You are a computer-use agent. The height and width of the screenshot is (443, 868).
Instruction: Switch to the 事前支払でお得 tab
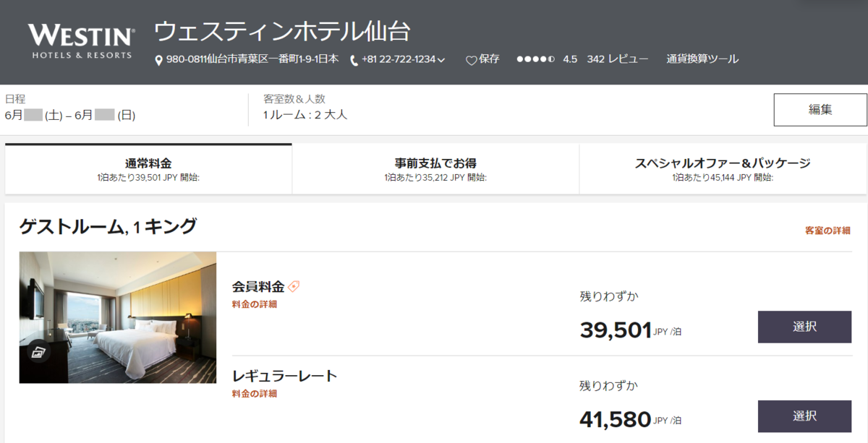[435, 169]
